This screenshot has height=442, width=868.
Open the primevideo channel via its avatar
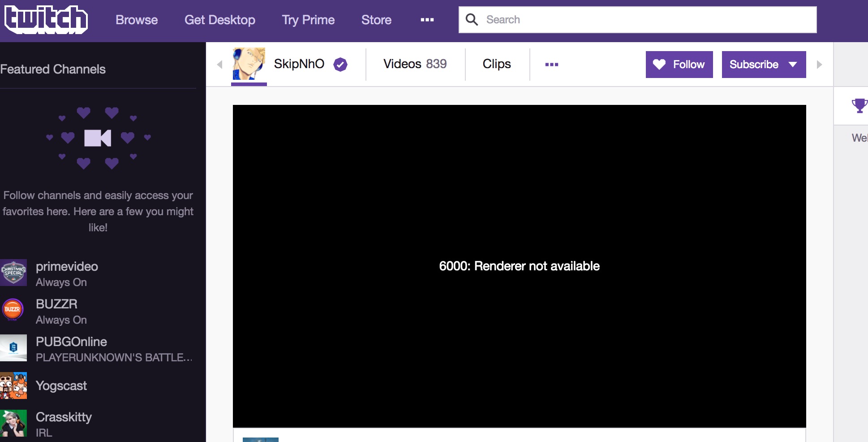pos(14,273)
